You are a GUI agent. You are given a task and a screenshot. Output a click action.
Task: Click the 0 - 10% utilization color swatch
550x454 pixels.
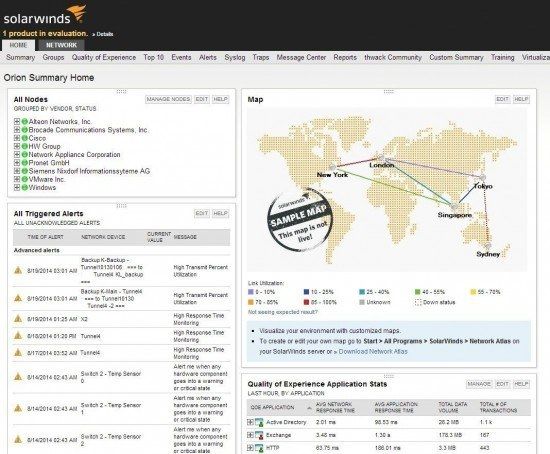click(250, 292)
